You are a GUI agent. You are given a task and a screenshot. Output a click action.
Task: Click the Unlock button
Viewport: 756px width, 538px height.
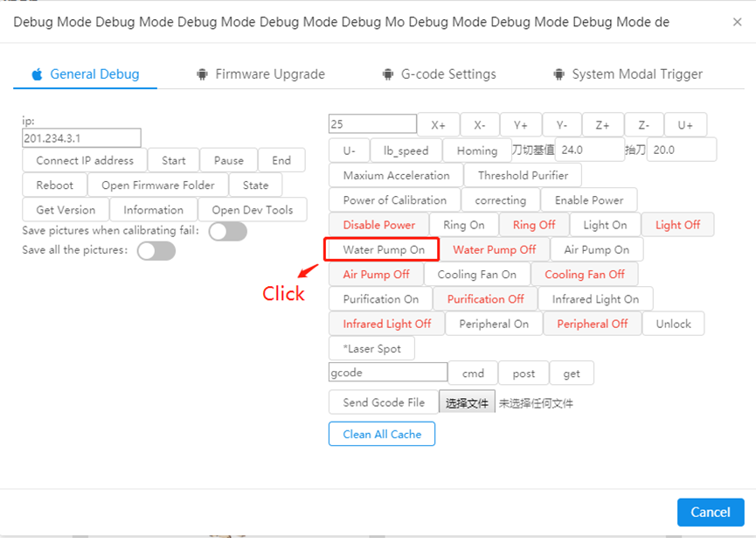[x=673, y=323]
